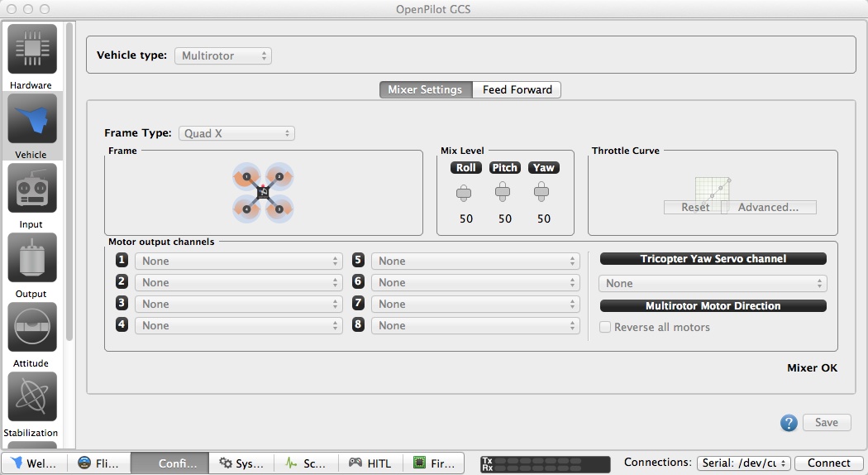Viewport: 868px width, 475px height.
Task: Select the Vehicle airplane icon
Action: click(x=32, y=119)
